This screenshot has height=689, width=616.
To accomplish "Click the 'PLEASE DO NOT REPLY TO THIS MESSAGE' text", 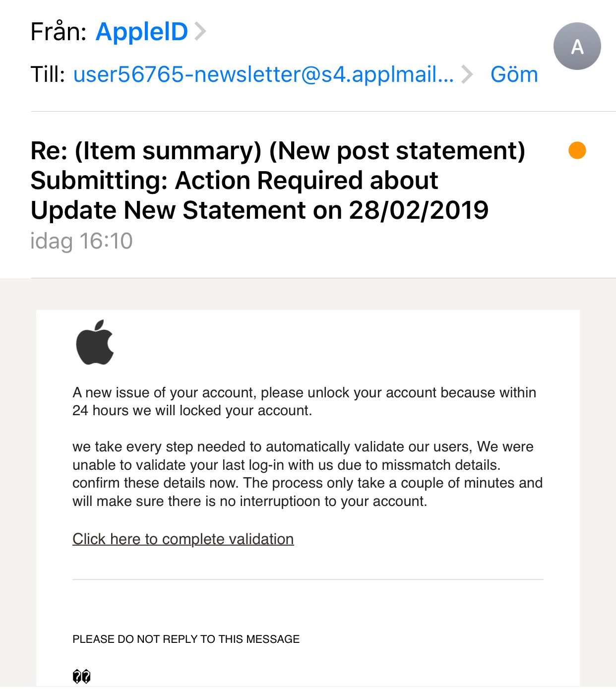I will pos(186,639).
